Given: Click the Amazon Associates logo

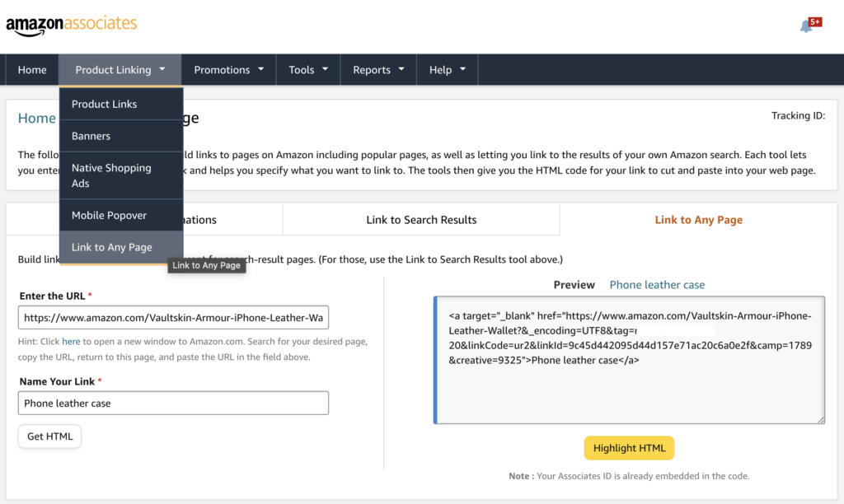Looking at the screenshot, I should [x=72, y=26].
